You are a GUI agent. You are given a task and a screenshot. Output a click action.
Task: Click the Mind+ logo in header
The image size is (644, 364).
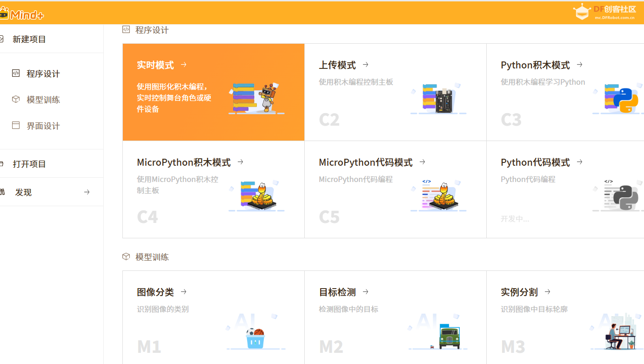22,13
